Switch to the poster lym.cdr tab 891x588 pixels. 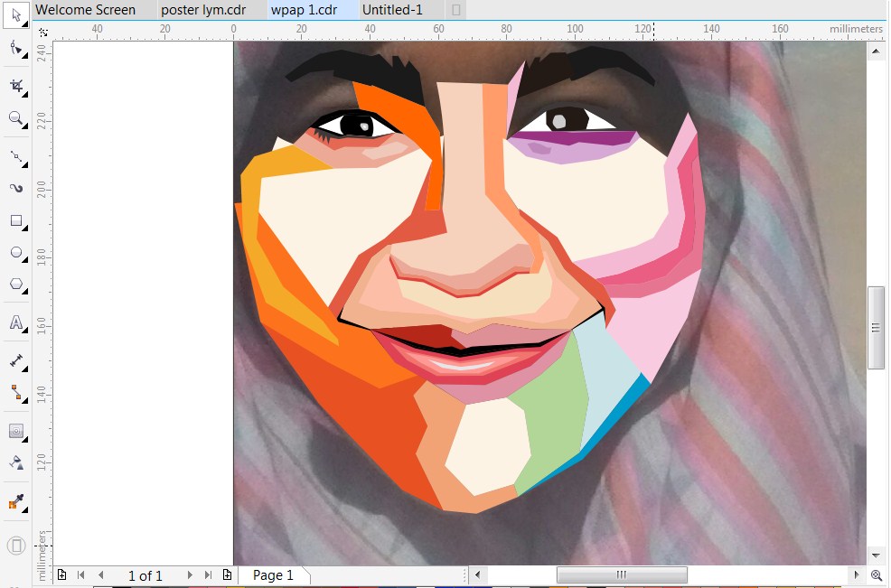(x=205, y=10)
